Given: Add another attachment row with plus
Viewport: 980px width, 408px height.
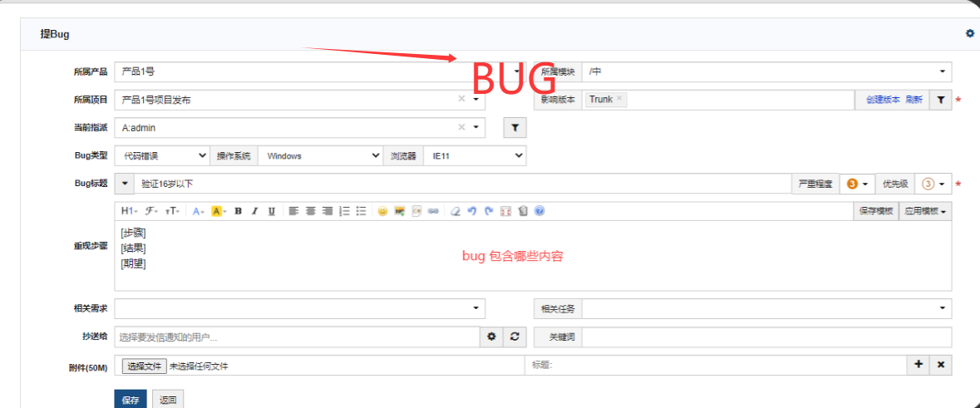Looking at the screenshot, I should point(918,365).
